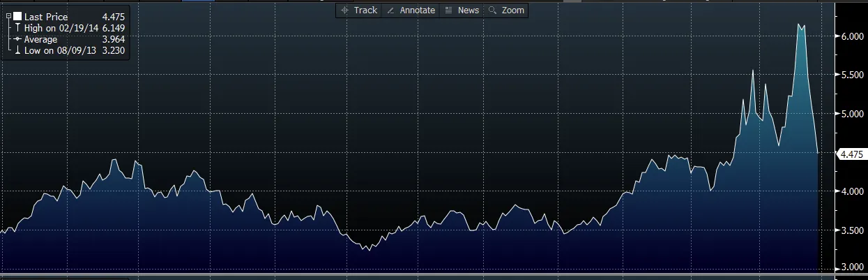Click the 4.000 y-axis label
This screenshot has width=868, height=280.
(x=853, y=191)
